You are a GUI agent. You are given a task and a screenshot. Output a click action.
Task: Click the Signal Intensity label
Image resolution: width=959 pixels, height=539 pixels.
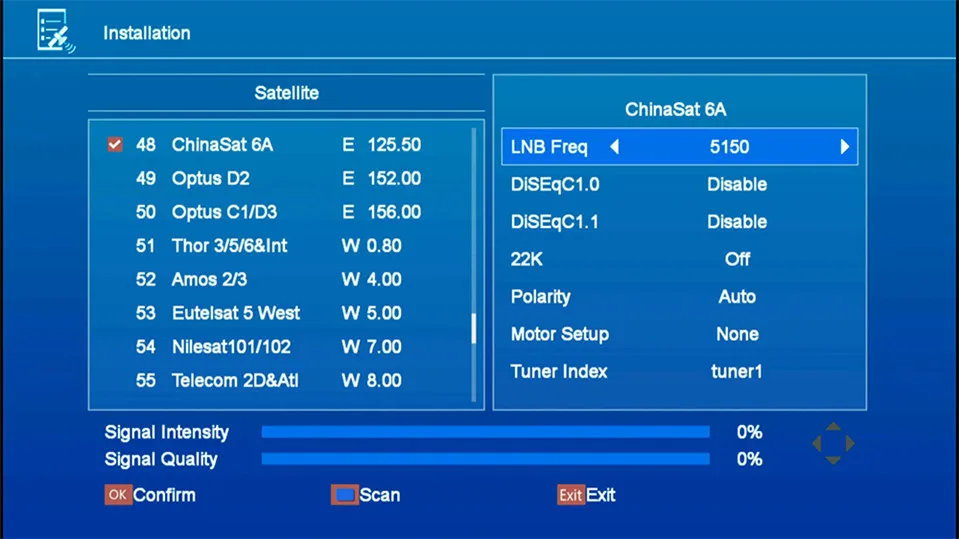pyautogui.click(x=166, y=433)
